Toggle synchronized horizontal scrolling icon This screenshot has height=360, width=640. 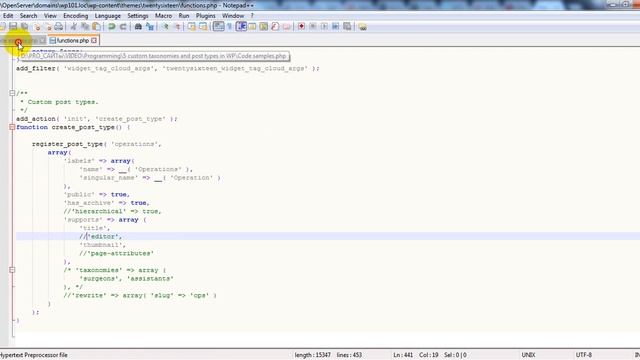203,27
